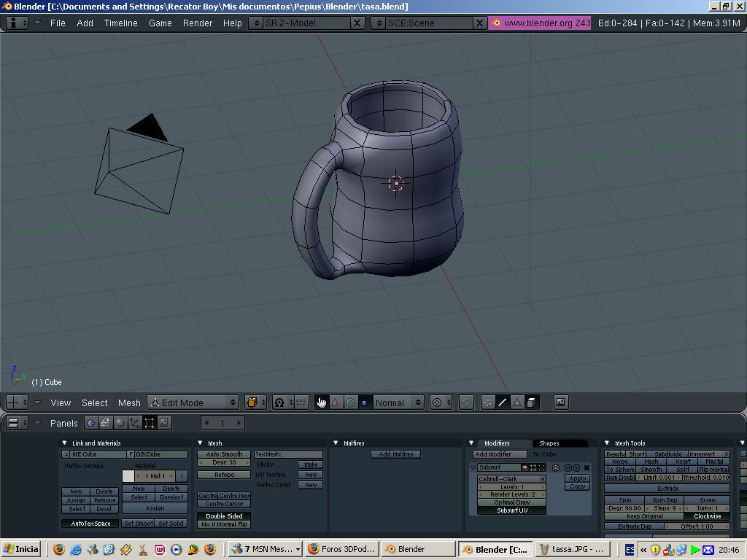Open the Shading context sphere icon

coord(120,423)
